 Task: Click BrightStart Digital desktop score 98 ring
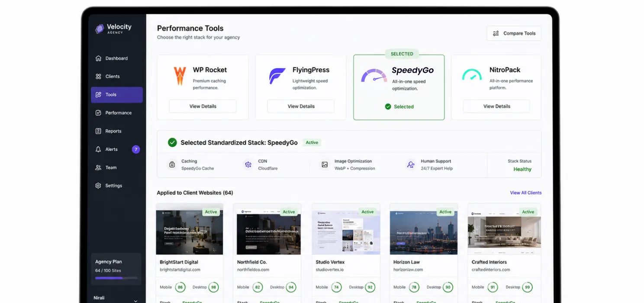tap(213, 287)
